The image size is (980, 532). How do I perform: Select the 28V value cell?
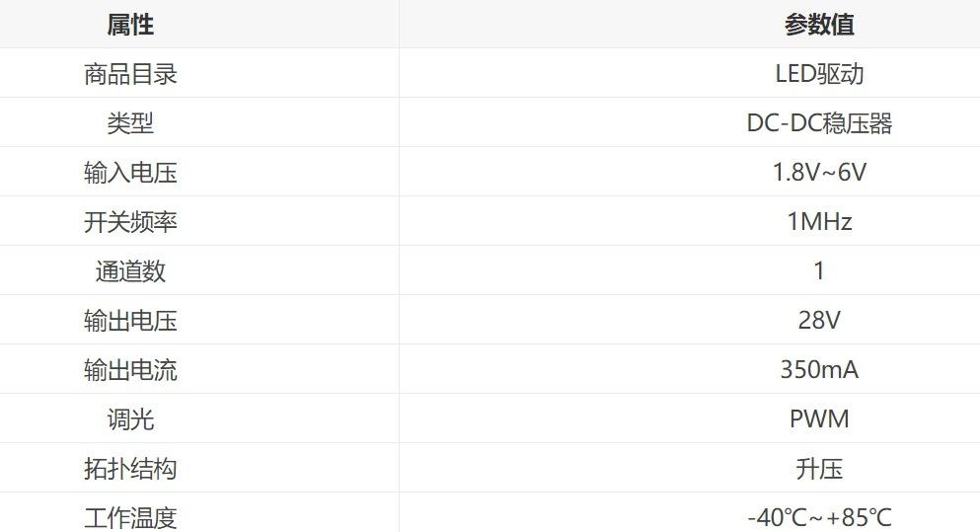click(x=818, y=321)
